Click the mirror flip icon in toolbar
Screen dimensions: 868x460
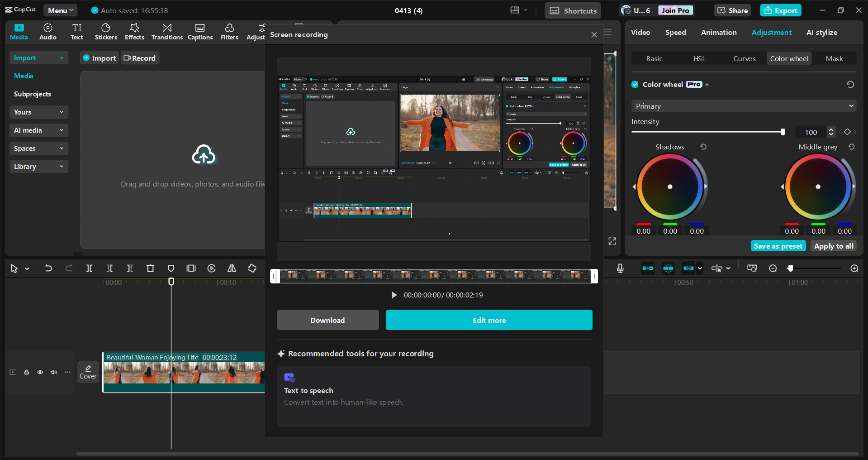(x=232, y=268)
